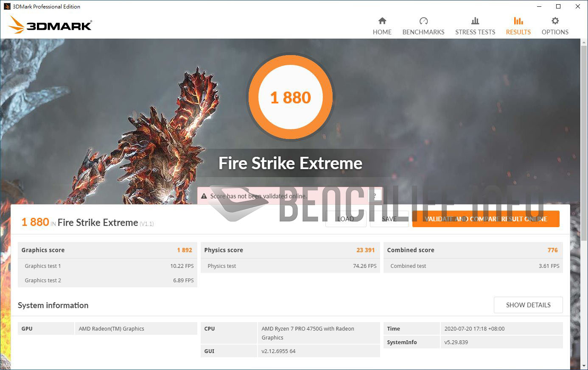The height and width of the screenshot is (370, 588).
Task: Click the Physics score header
Action: click(291, 250)
